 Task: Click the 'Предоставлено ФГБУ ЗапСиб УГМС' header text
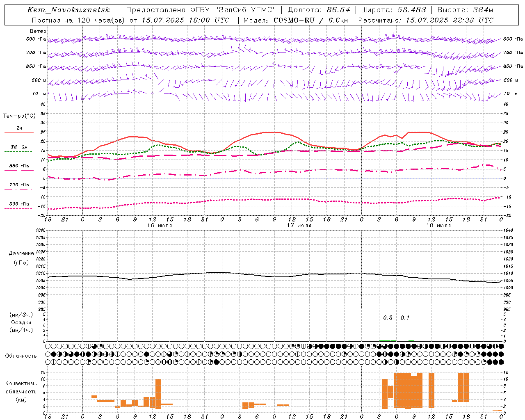pyautogui.click(x=201, y=10)
